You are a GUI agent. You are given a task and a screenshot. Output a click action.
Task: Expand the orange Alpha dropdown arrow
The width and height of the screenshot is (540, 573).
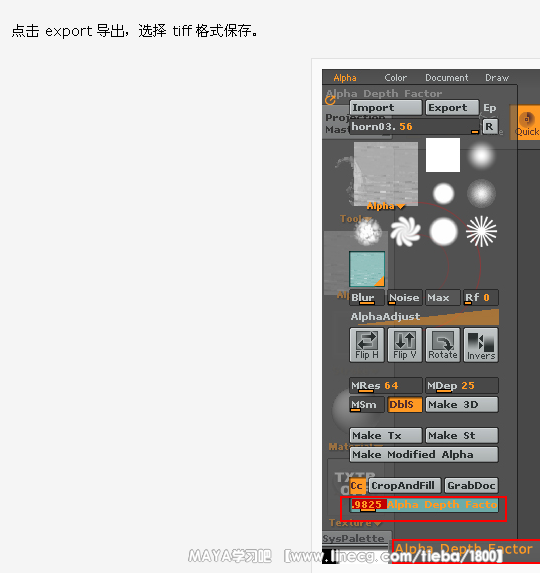tap(401, 206)
